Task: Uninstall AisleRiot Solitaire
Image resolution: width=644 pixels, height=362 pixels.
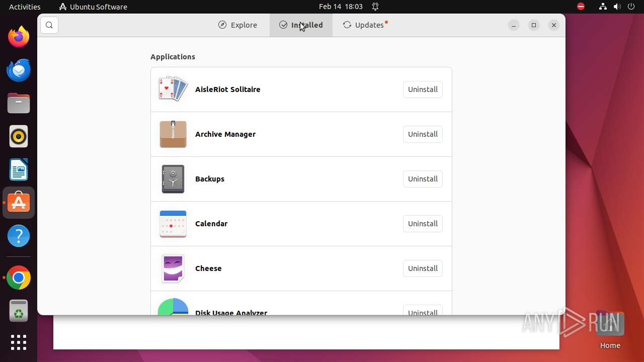Action: tap(423, 89)
